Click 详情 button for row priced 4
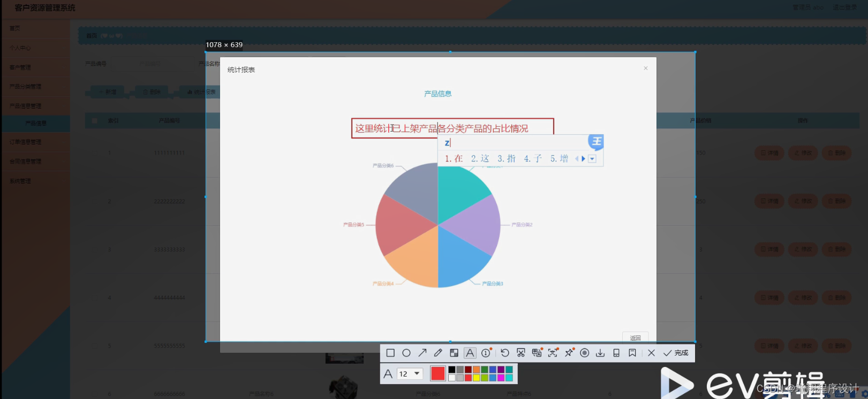 tap(769, 297)
